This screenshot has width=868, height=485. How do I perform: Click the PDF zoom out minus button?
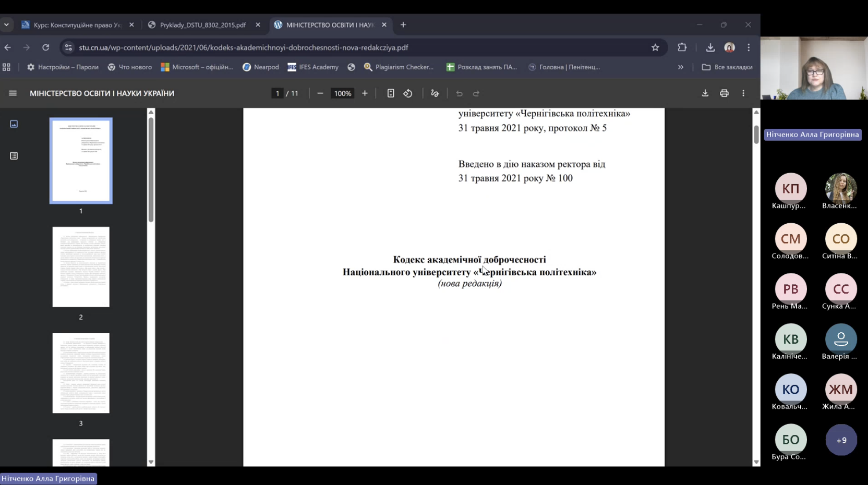pyautogui.click(x=320, y=93)
